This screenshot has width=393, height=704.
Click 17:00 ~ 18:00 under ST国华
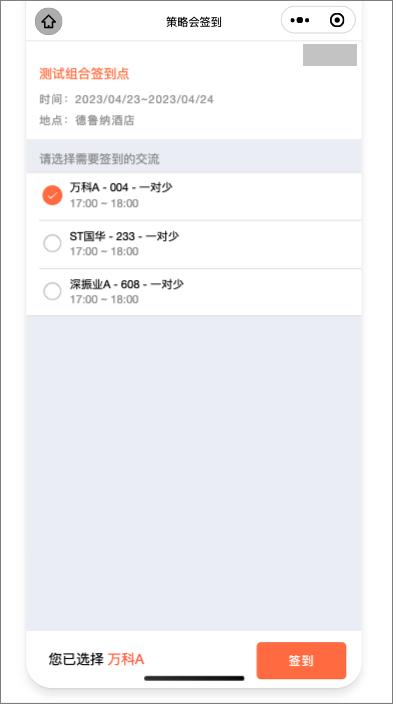(104, 251)
